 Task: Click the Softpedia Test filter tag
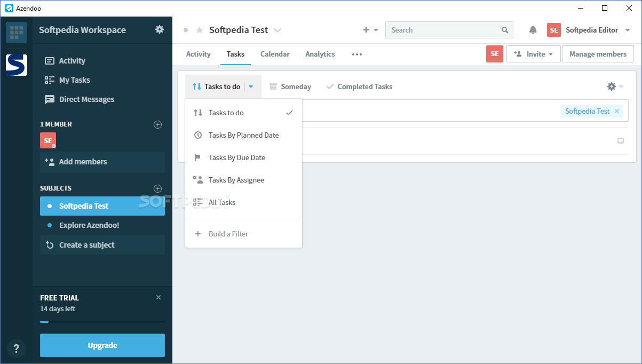click(587, 111)
